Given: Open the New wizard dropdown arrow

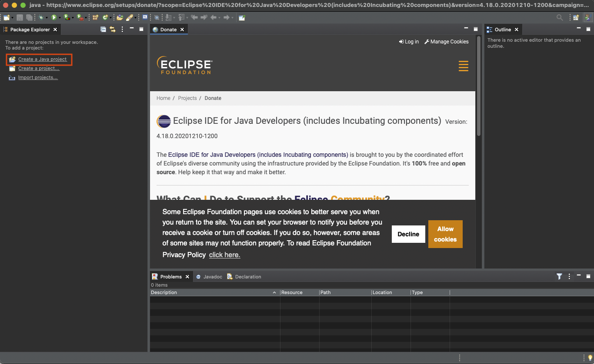Looking at the screenshot, I should tap(12, 18).
